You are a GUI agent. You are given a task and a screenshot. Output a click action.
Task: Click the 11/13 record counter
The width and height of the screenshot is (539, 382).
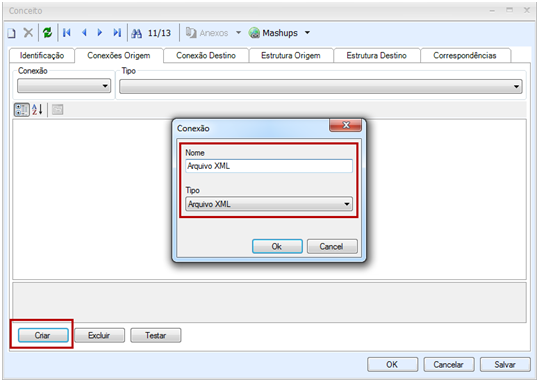(x=159, y=33)
